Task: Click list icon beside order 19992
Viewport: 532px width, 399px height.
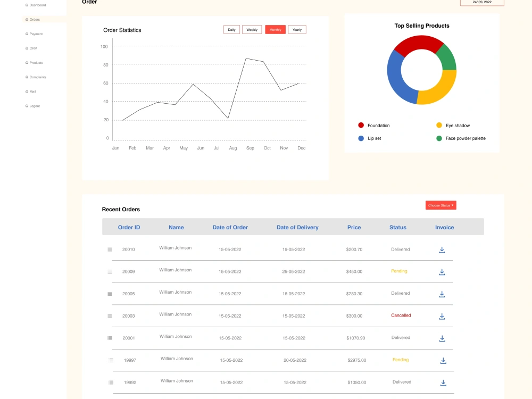Action: point(111,383)
